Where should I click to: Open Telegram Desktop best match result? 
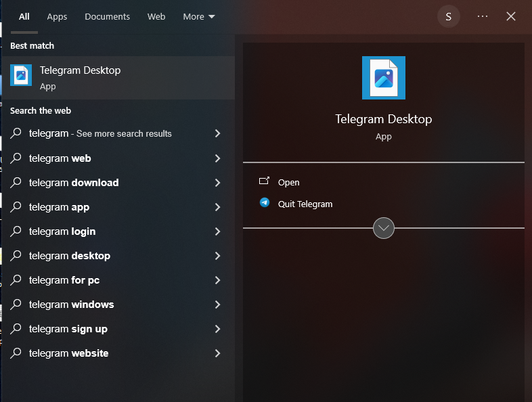[118, 78]
